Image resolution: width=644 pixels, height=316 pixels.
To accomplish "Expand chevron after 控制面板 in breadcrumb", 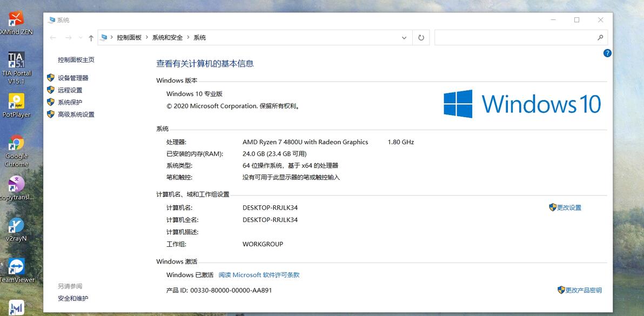I will click(x=147, y=37).
